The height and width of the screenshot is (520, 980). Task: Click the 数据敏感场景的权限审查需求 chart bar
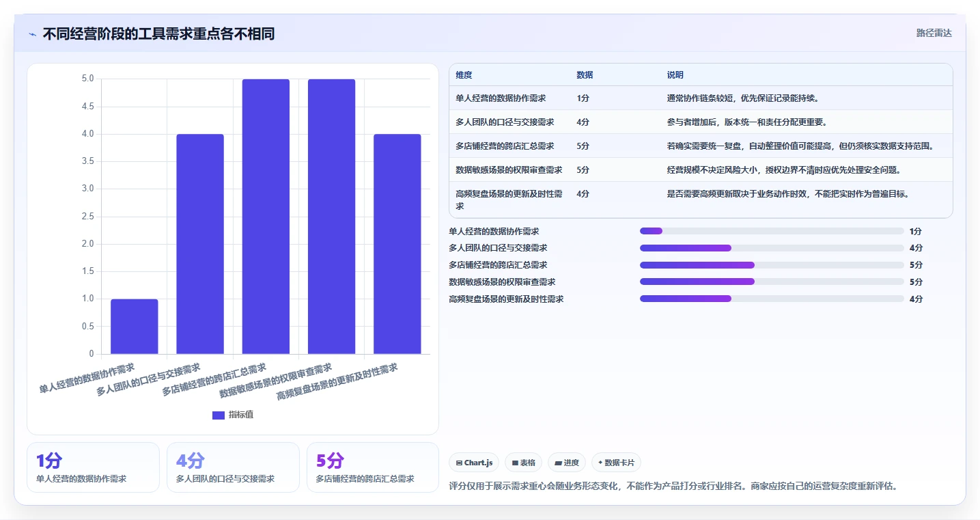coord(332,217)
